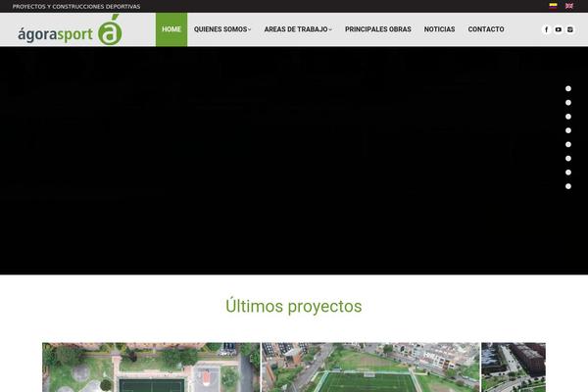
Task: Switch language with the British flag
Action: point(569,6)
